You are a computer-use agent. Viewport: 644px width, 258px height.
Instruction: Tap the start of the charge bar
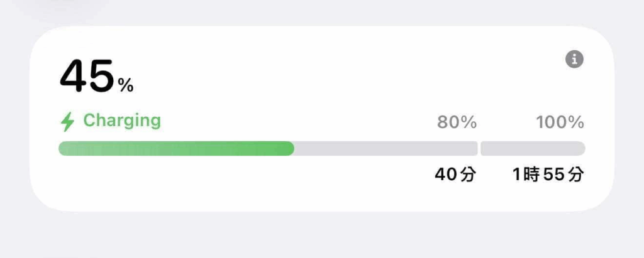click(64, 149)
